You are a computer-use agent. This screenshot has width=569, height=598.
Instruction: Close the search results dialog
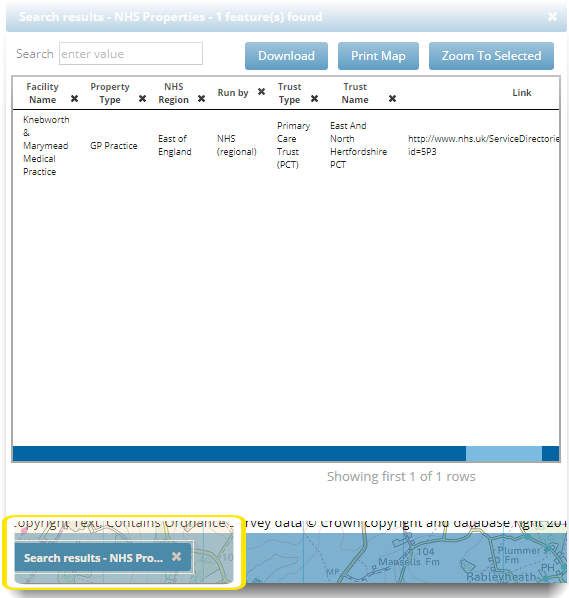552,16
